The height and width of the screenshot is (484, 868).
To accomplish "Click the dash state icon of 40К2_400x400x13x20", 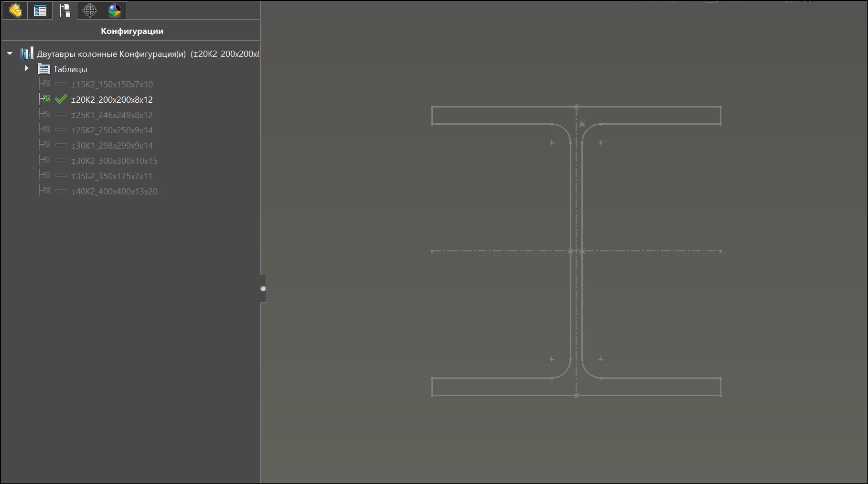I will (x=61, y=191).
